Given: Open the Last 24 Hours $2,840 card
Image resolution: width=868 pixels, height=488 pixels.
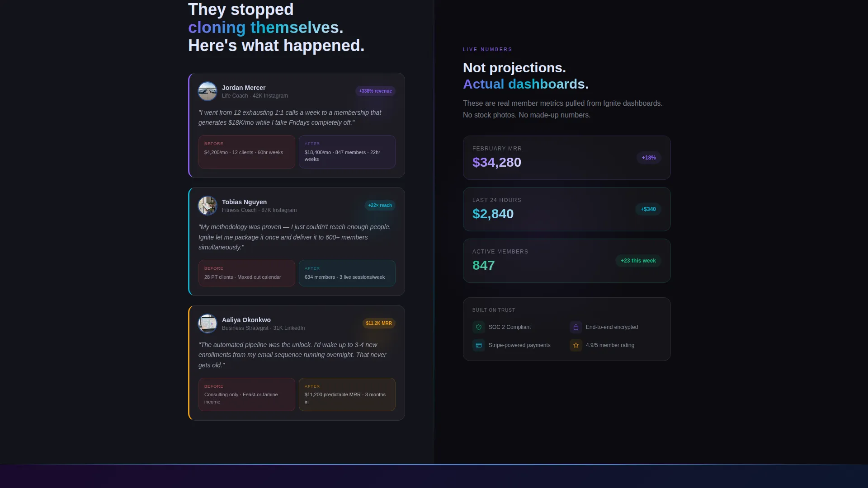Looking at the screenshot, I should 566,209.
